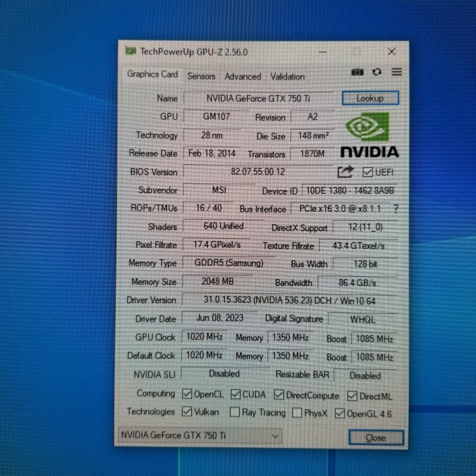This screenshot has height=476, width=476.
Task: Open the Advanced tab
Action: point(243,77)
